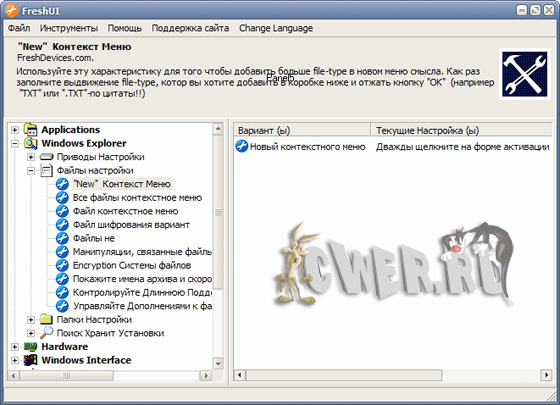Click the tree horizontal scrollbar thumb

click(x=66, y=376)
